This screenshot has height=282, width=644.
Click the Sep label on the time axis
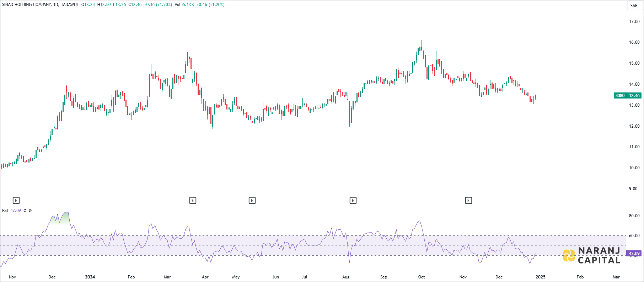(383, 277)
